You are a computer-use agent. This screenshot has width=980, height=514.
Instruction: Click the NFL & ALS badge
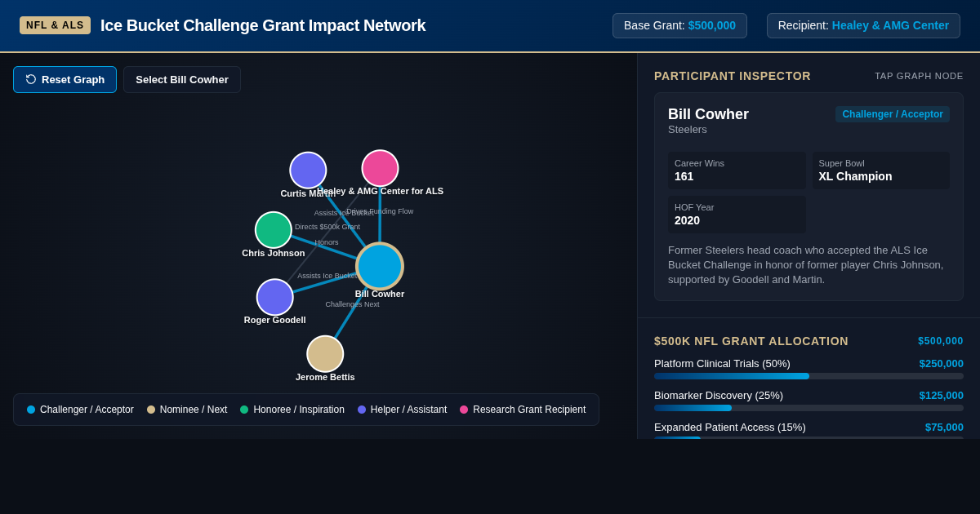(x=55, y=25)
